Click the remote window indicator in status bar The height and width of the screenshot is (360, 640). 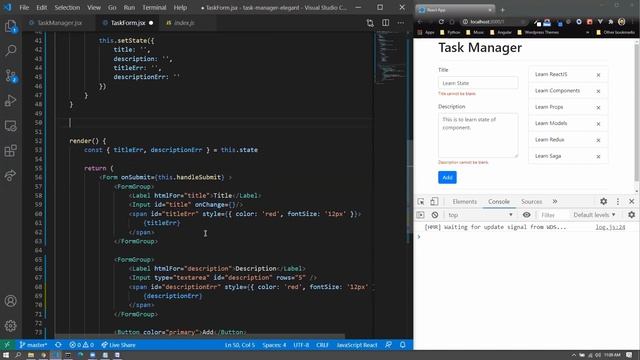(7, 345)
